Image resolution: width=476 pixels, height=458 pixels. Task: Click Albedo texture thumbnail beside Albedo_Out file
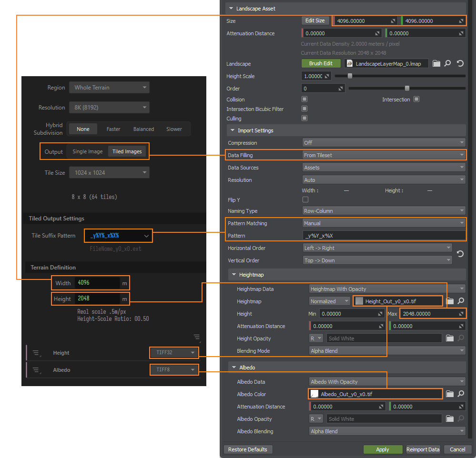(314, 394)
